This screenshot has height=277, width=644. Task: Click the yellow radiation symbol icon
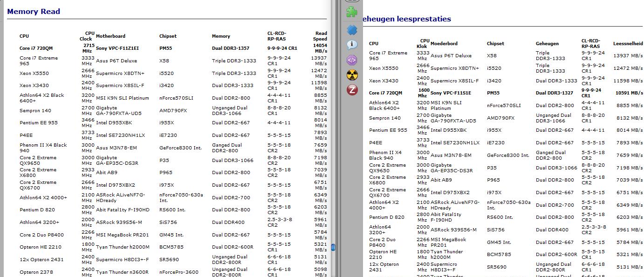[352, 74]
